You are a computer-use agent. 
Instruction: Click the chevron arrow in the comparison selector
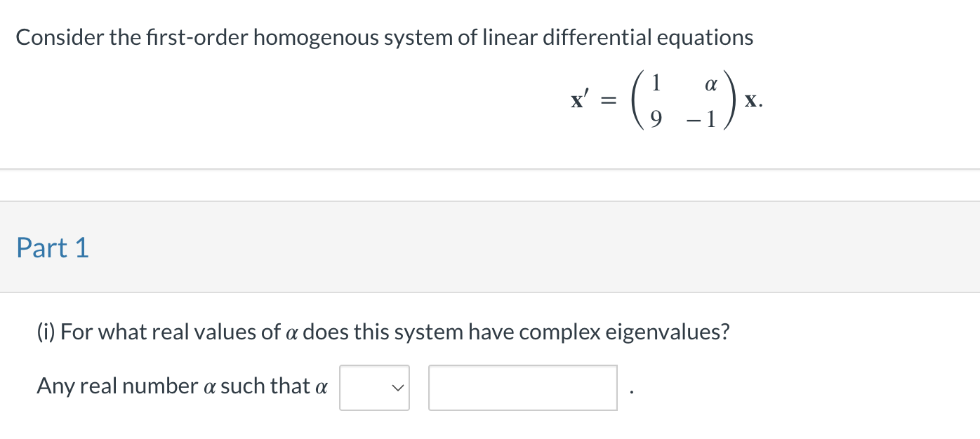(398, 388)
